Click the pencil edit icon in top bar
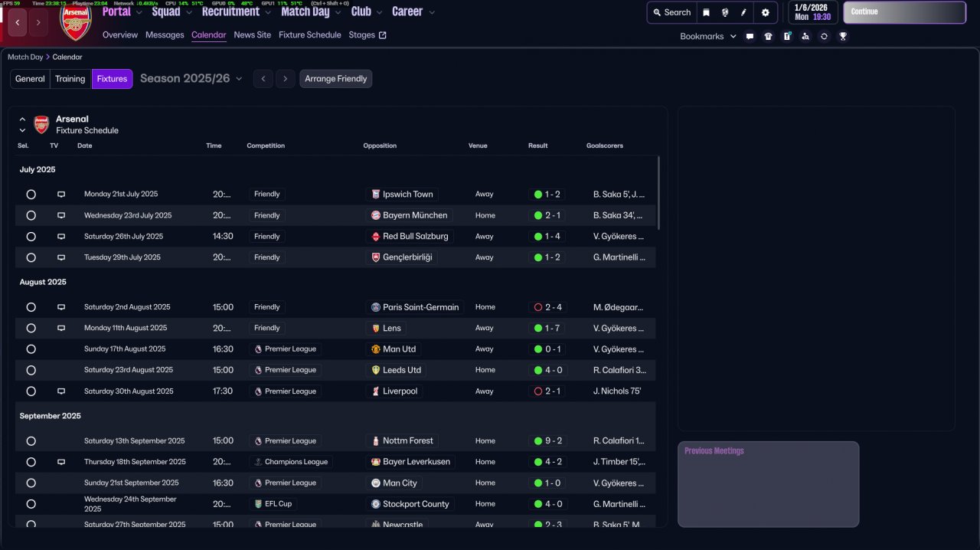The height and width of the screenshot is (550, 980). click(x=744, y=12)
